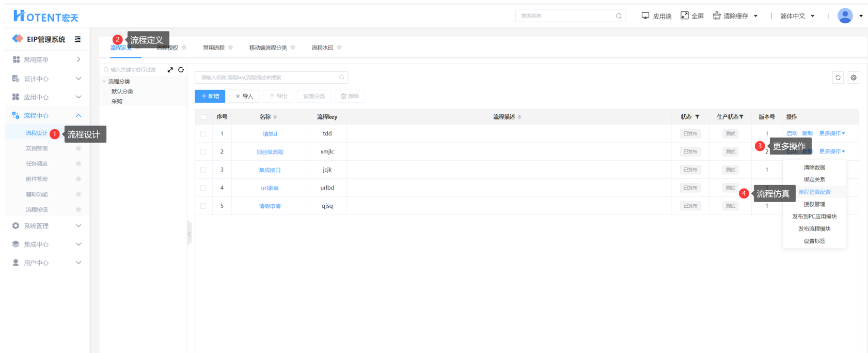The image size is (868, 353).
Task: Expand the 设计中心 sidebar section
Action: pyautogui.click(x=46, y=79)
